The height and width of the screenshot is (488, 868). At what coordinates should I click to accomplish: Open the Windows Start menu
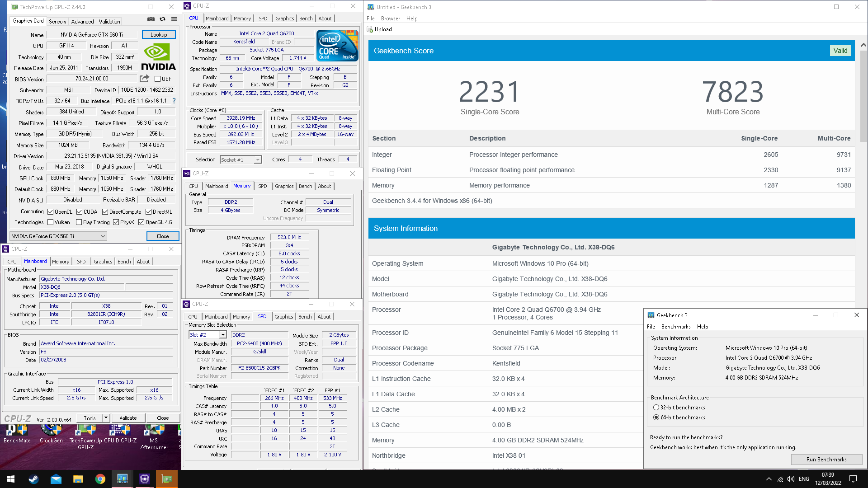click(x=11, y=479)
